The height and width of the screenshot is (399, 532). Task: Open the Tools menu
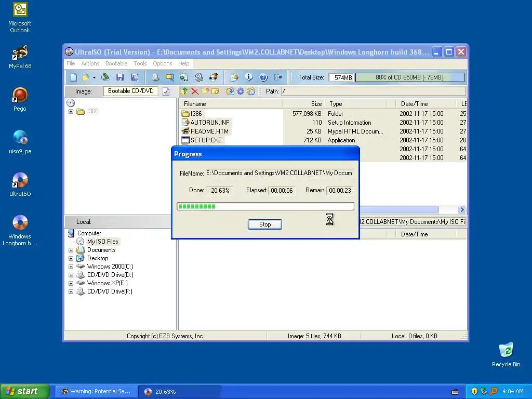click(x=140, y=63)
